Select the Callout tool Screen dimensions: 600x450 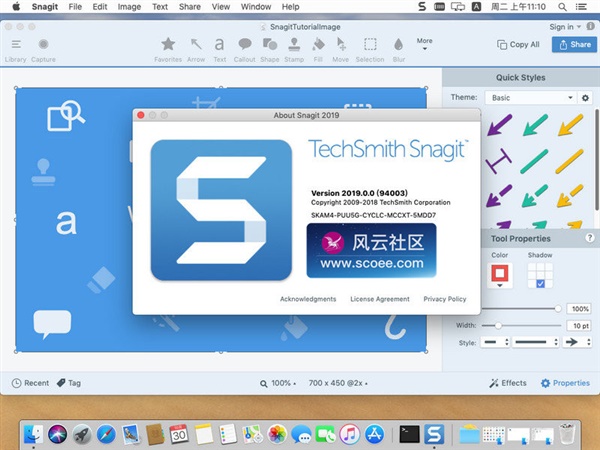click(x=245, y=50)
